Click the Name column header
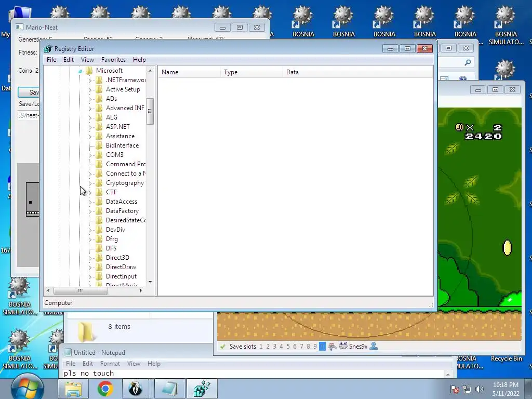Viewport: 532px width, 399px height. (189, 72)
